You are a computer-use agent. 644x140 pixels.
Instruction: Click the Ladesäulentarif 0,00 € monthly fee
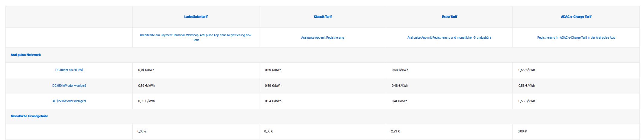[x=142, y=132]
